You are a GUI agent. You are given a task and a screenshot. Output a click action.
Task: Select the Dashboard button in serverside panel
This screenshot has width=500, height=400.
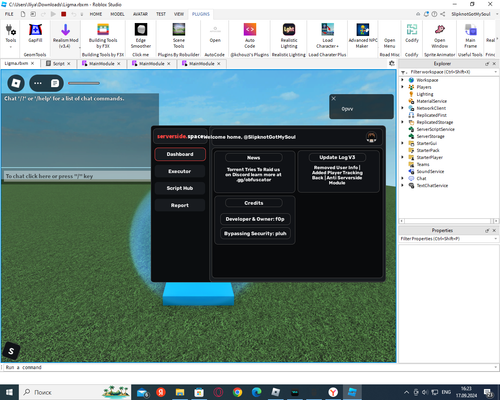[180, 154]
